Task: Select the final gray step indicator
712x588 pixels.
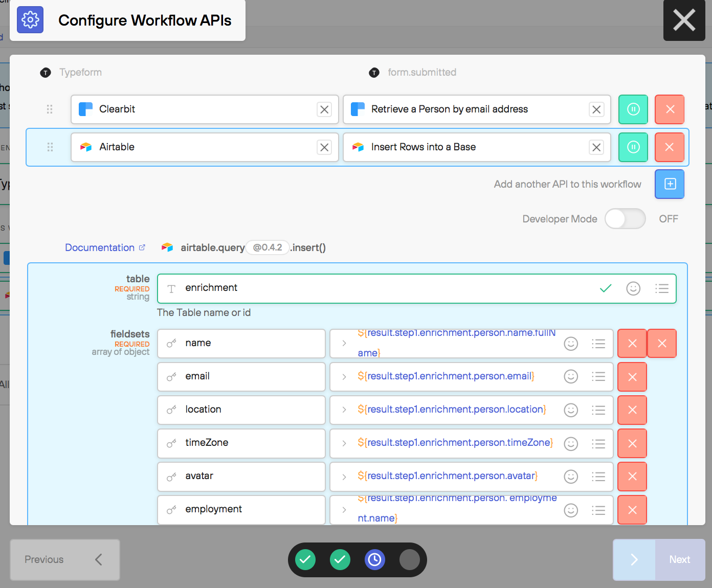Action: 410,560
